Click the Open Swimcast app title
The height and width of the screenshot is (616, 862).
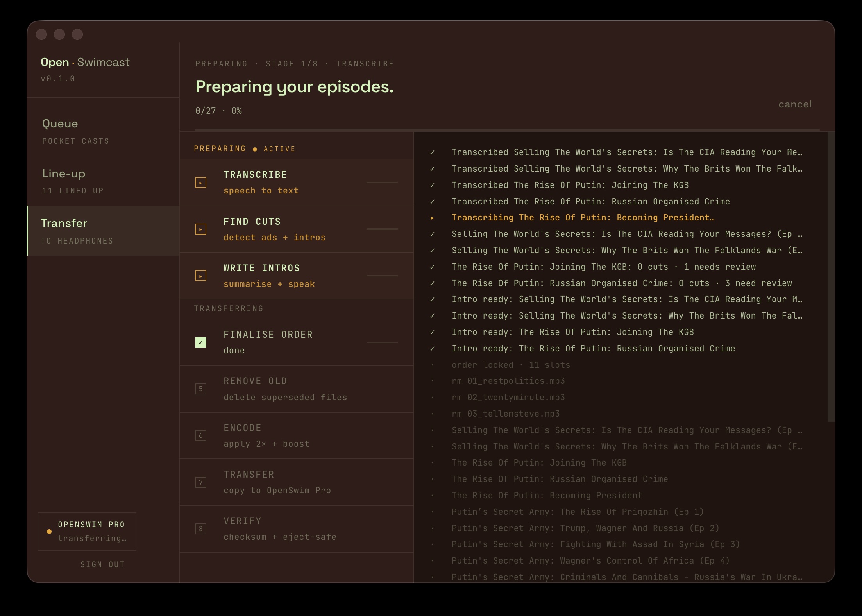[85, 62]
